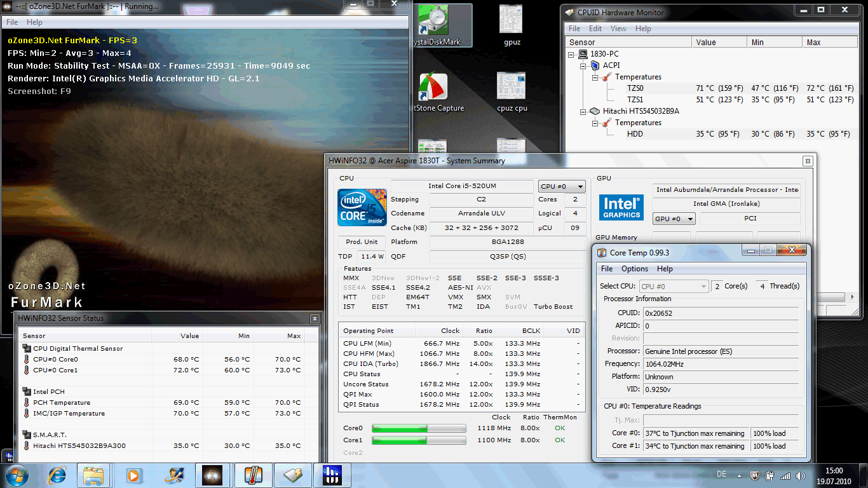Click the Intel PCH chip icon in Sensor Status
The width and height of the screenshot is (868, 488).
(27, 391)
